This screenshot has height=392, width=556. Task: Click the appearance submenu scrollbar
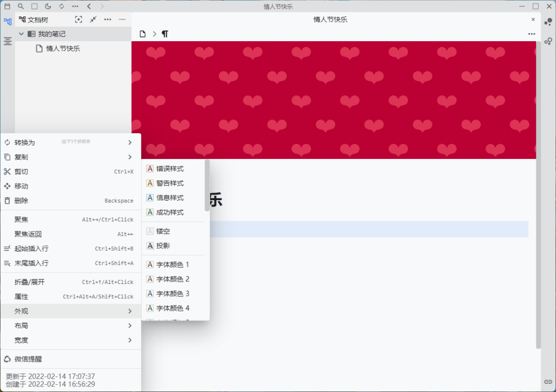pyautogui.click(x=207, y=185)
